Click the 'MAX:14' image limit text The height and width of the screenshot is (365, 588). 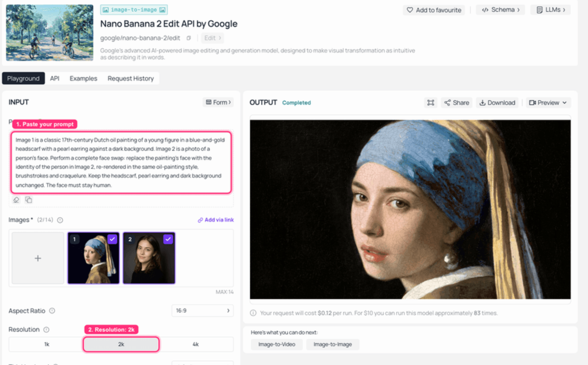click(x=225, y=292)
